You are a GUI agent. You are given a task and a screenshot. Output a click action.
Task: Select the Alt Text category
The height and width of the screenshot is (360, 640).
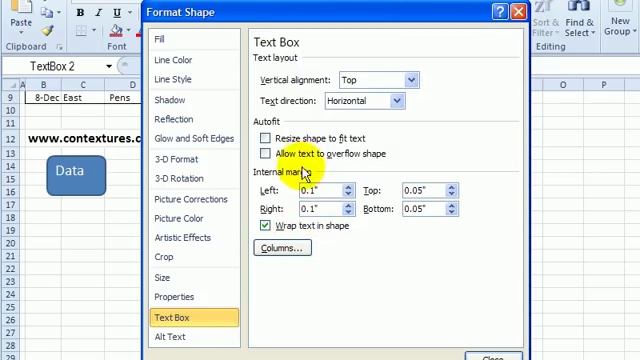click(x=194, y=337)
